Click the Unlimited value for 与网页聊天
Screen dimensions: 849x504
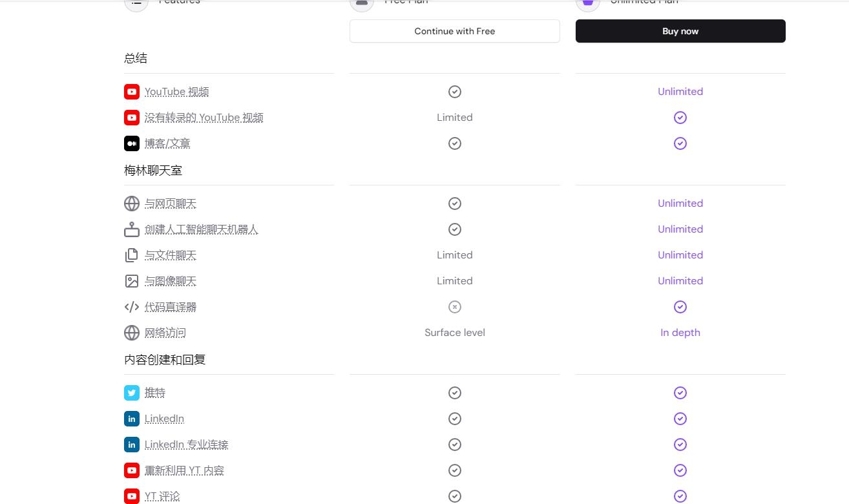[x=680, y=204]
